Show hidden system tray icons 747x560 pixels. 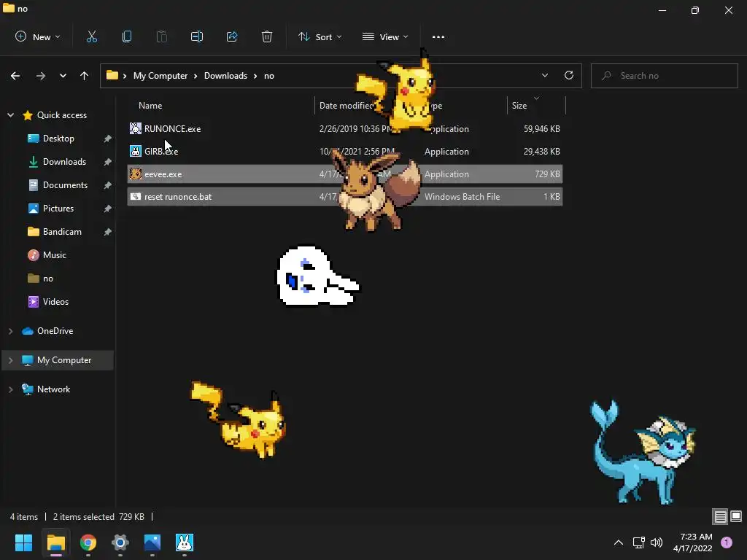pos(619,542)
